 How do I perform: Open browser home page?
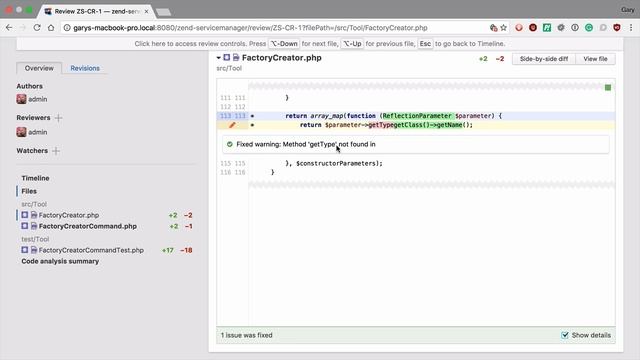coord(51,28)
